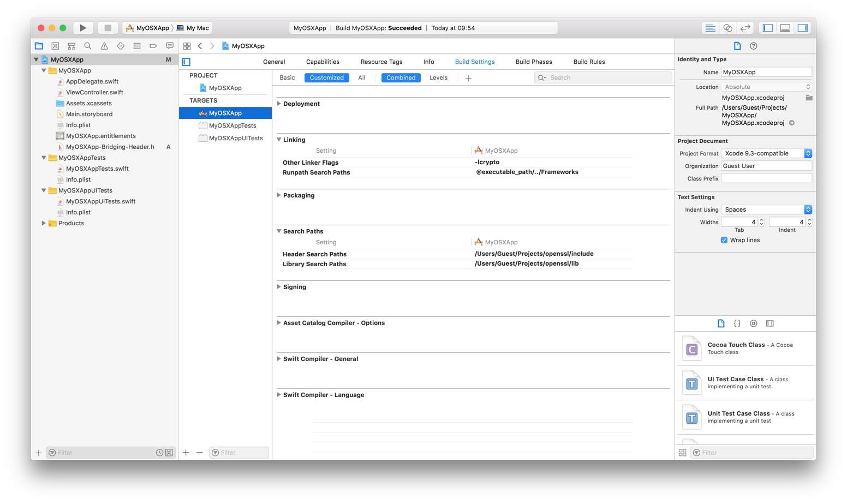The height and width of the screenshot is (504, 847).
Task: Show All build settings
Action: coord(361,78)
